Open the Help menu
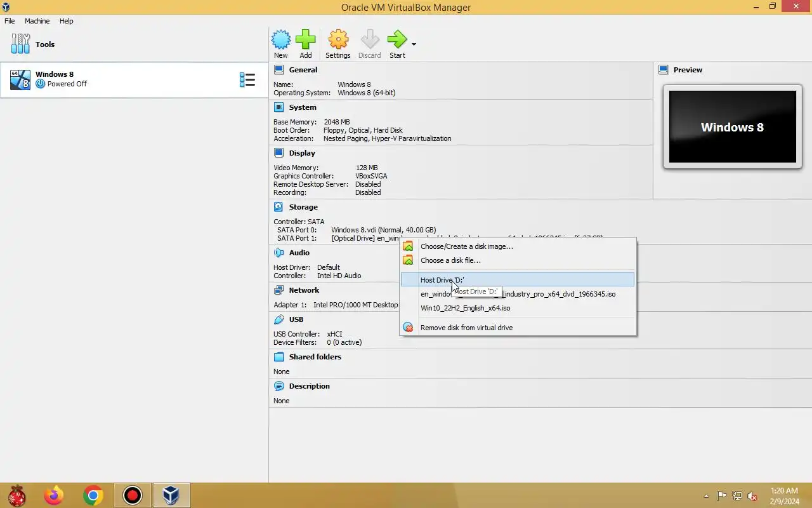The height and width of the screenshot is (508, 812). click(67, 21)
